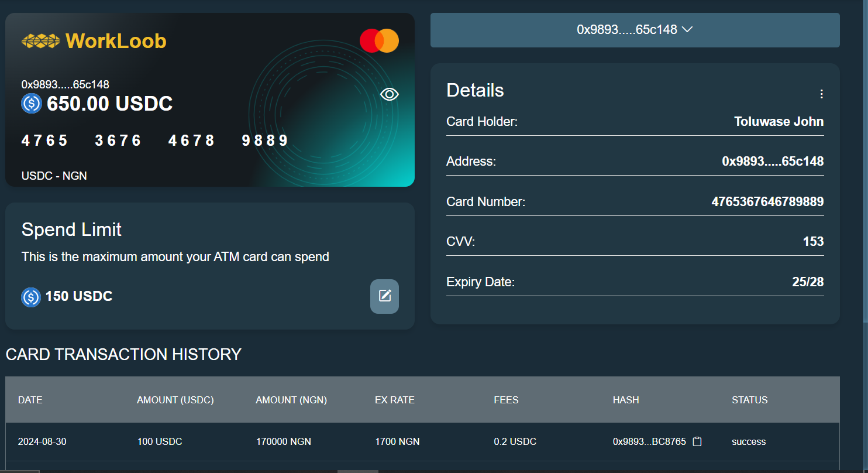Open the three-dot menu in Details panel
This screenshot has height=473, width=868.
(x=821, y=94)
